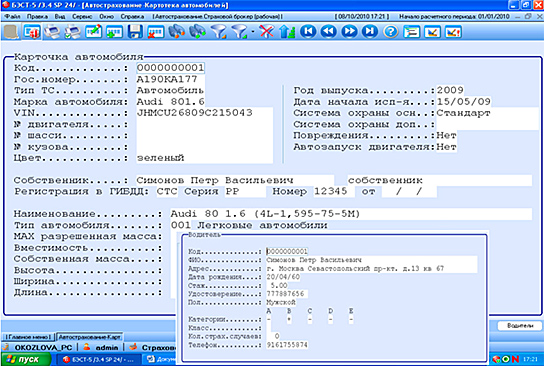The height and width of the screenshot is (366, 544).
Task: Open the Правка menu
Action: (x=37, y=16)
